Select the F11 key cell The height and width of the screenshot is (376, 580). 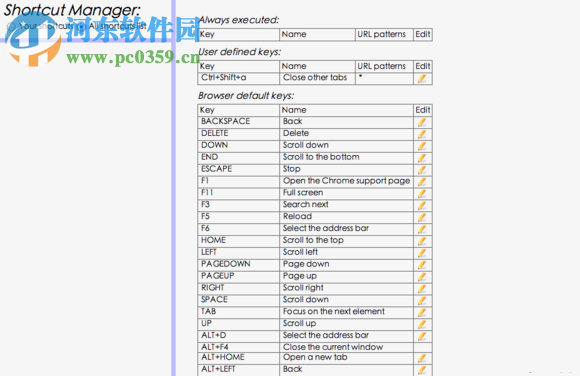click(239, 193)
